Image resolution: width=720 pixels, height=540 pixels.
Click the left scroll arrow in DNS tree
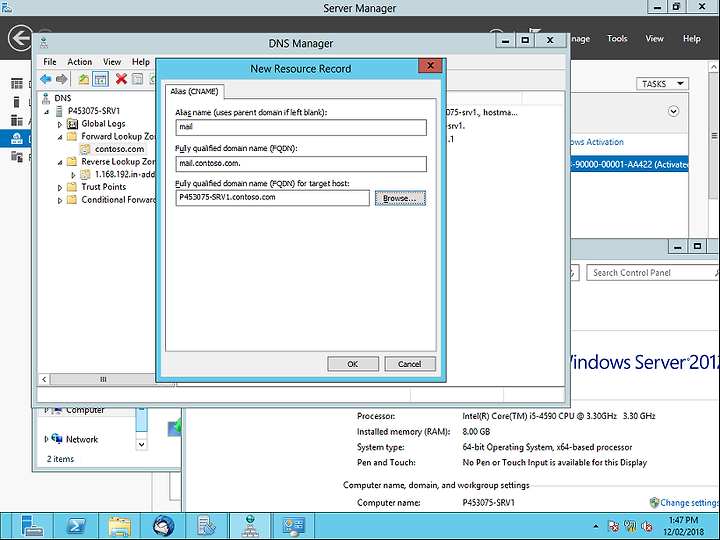click(x=44, y=379)
